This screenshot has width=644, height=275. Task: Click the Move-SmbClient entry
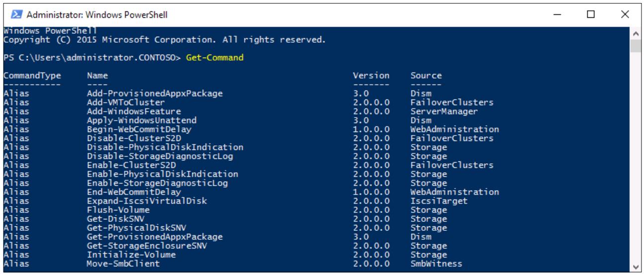(x=123, y=264)
